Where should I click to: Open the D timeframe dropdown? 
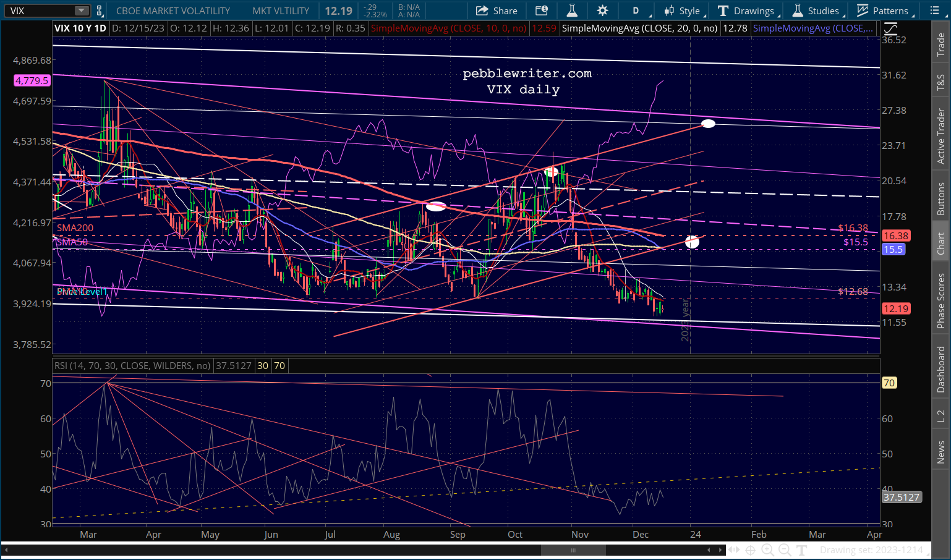636,11
